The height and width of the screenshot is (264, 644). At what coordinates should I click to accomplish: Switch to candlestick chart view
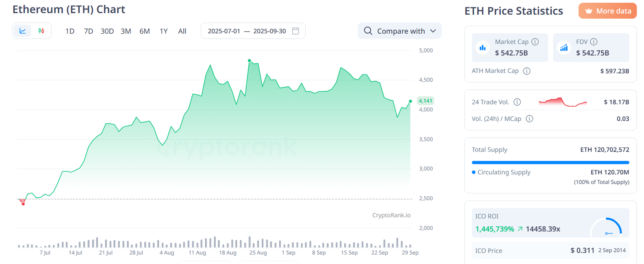coord(41,31)
